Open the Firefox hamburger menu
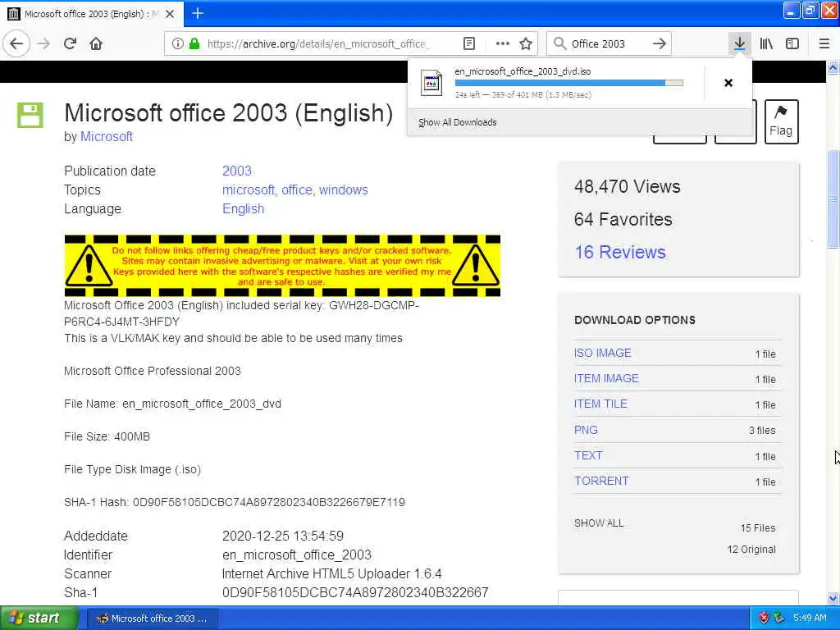 click(x=824, y=44)
